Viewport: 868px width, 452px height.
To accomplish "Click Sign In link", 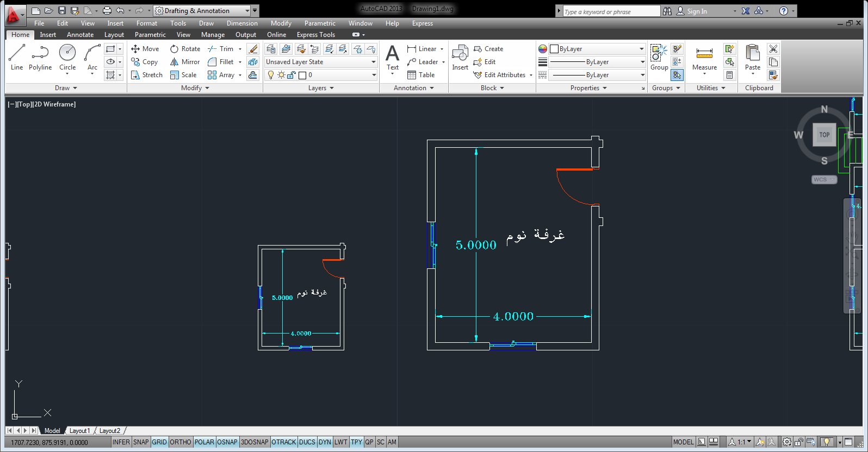I will 697,11.
